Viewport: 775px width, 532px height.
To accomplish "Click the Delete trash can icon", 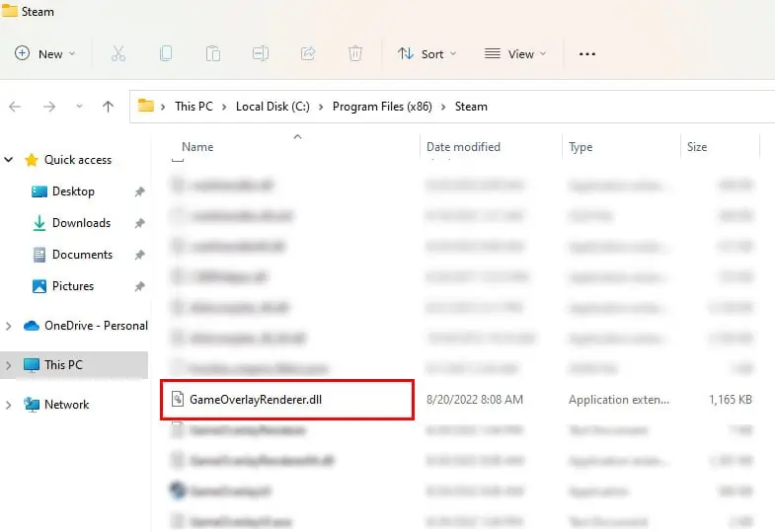I will point(354,53).
